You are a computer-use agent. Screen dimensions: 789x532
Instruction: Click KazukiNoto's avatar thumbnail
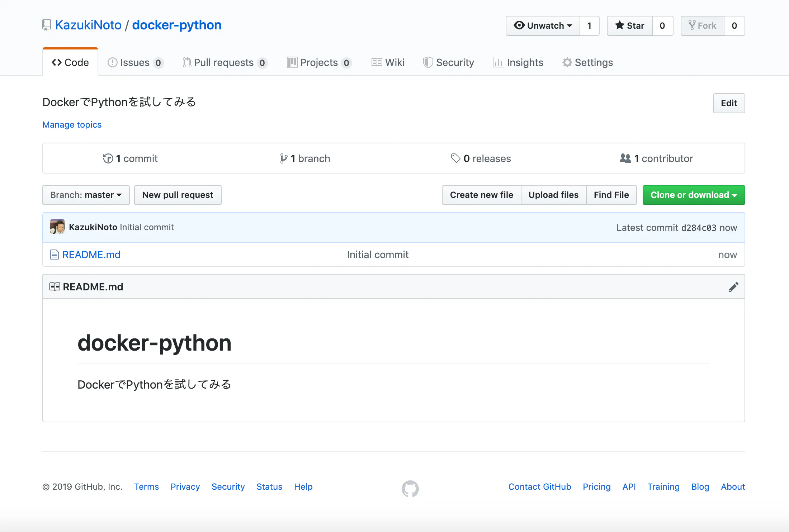click(x=57, y=227)
